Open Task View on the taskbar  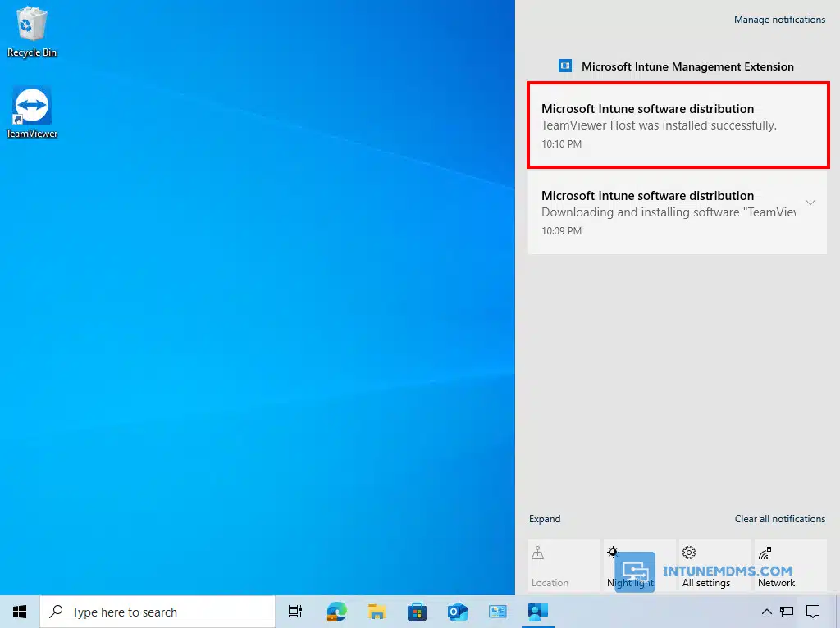[x=295, y=612]
